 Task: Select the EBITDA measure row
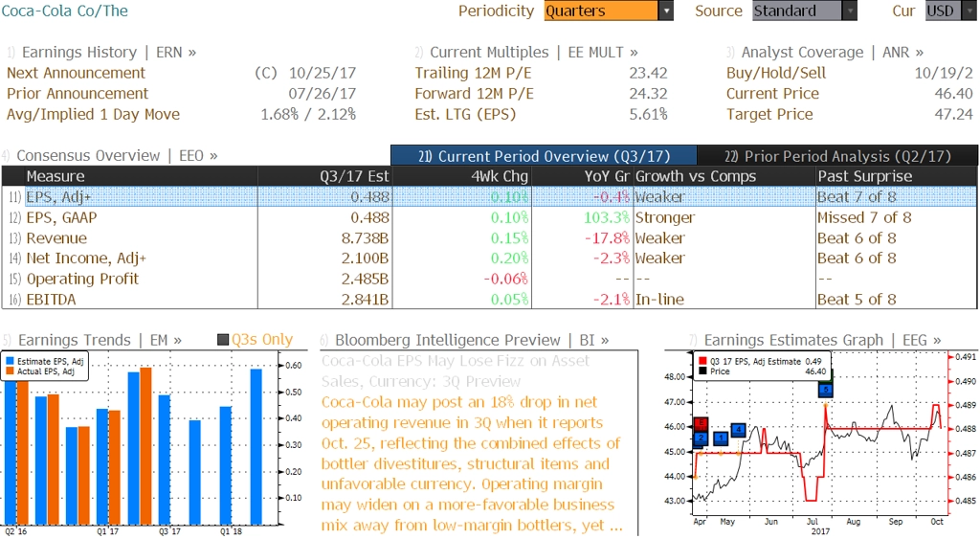489,299
